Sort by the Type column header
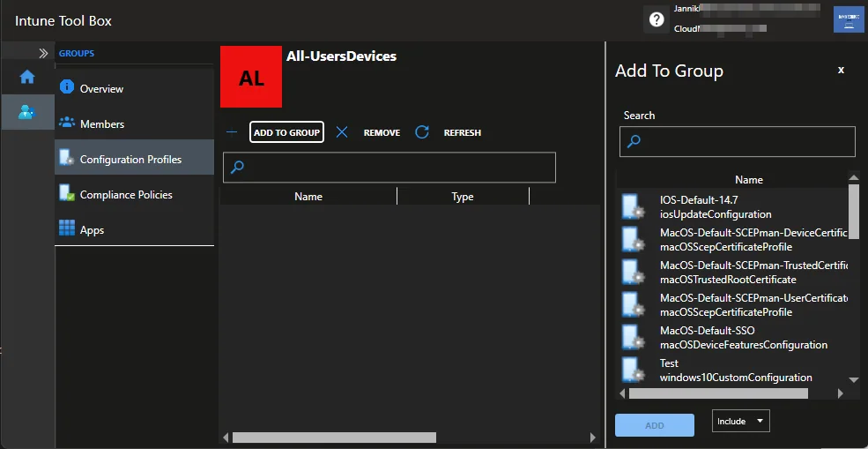 463,196
